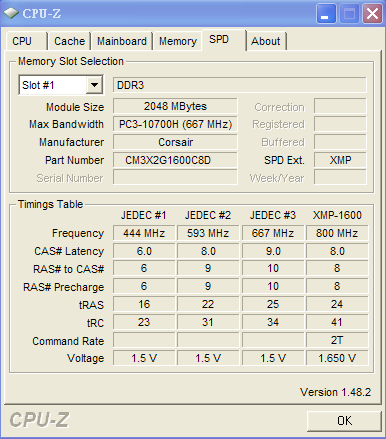Click JEDEC #1 tRC value 23
Image resolution: width=386 pixels, height=439 pixels.
[144, 322]
